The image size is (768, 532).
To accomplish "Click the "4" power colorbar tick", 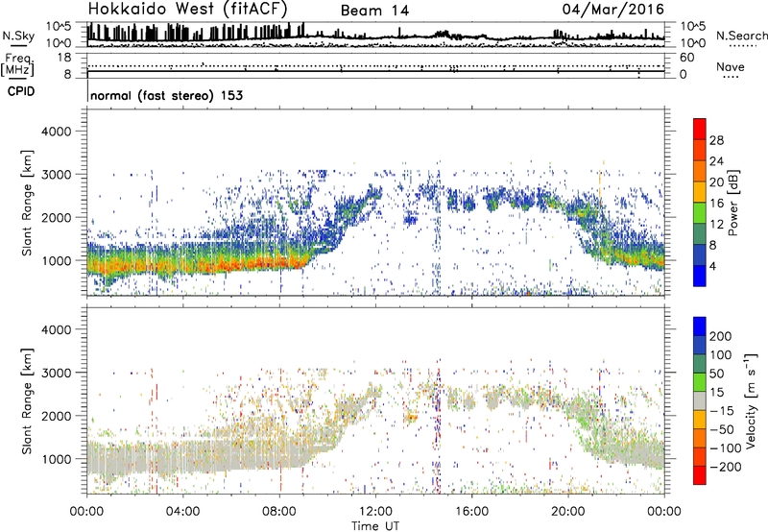I will (x=712, y=266).
